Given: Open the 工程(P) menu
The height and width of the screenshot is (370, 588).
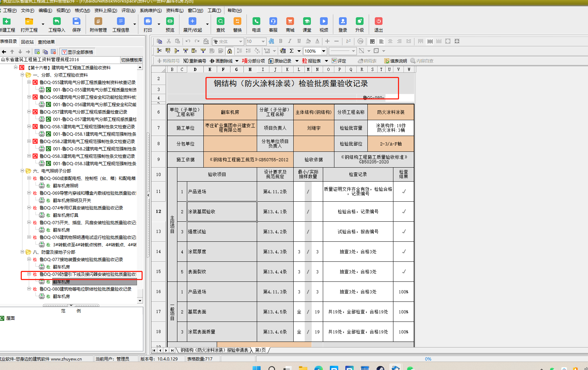Looking at the screenshot, I should coord(10,11).
